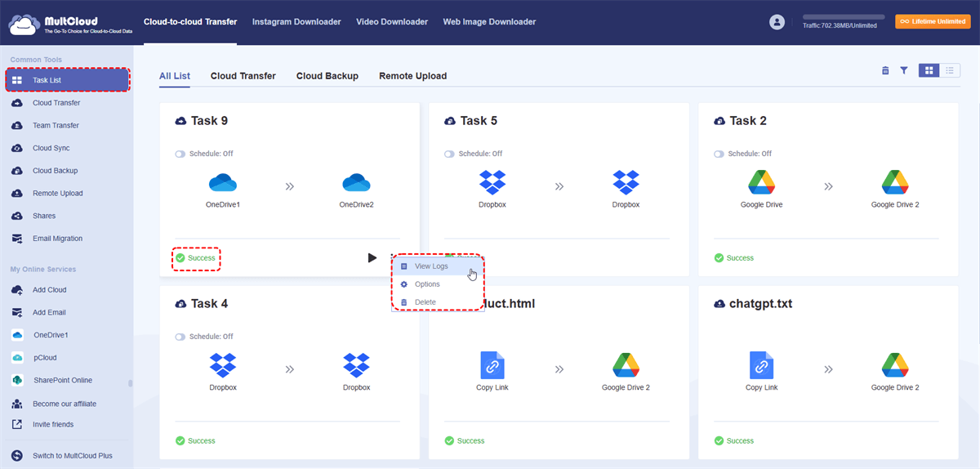Open Remote Upload in the sidebar

57,194
